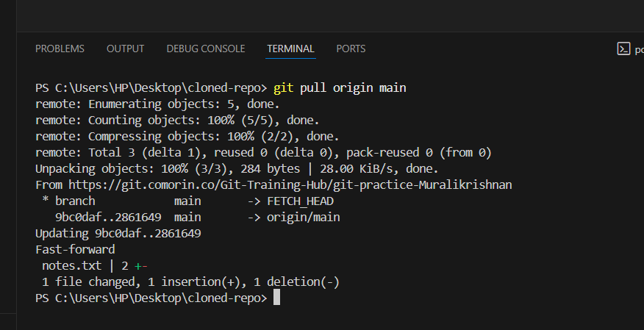Image resolution: width=644 pixels, height=330 pixels.
Task: Click the empty editor area above the panel
Action: pos(322,15)
